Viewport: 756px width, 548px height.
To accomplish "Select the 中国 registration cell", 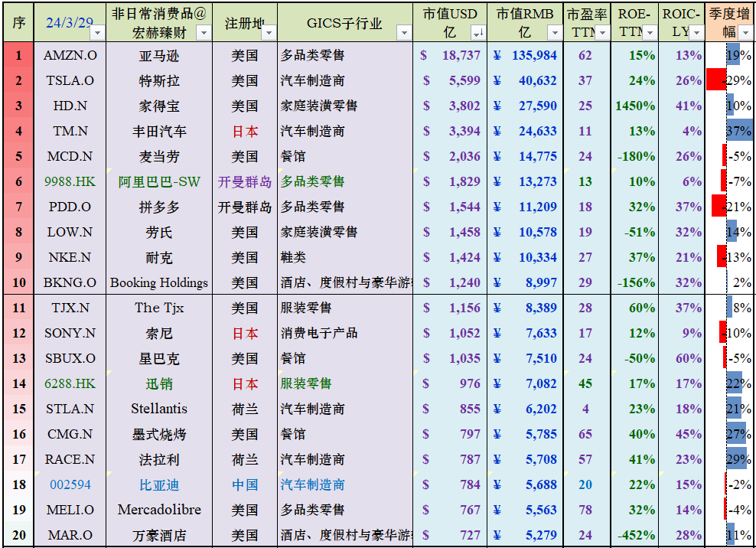I will tap(245, 484).
